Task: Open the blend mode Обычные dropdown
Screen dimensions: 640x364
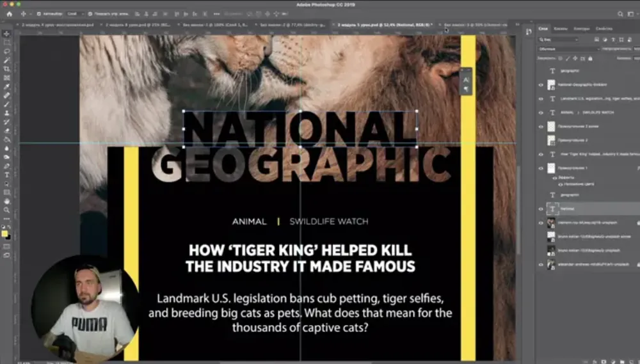Action: (569, 49)
